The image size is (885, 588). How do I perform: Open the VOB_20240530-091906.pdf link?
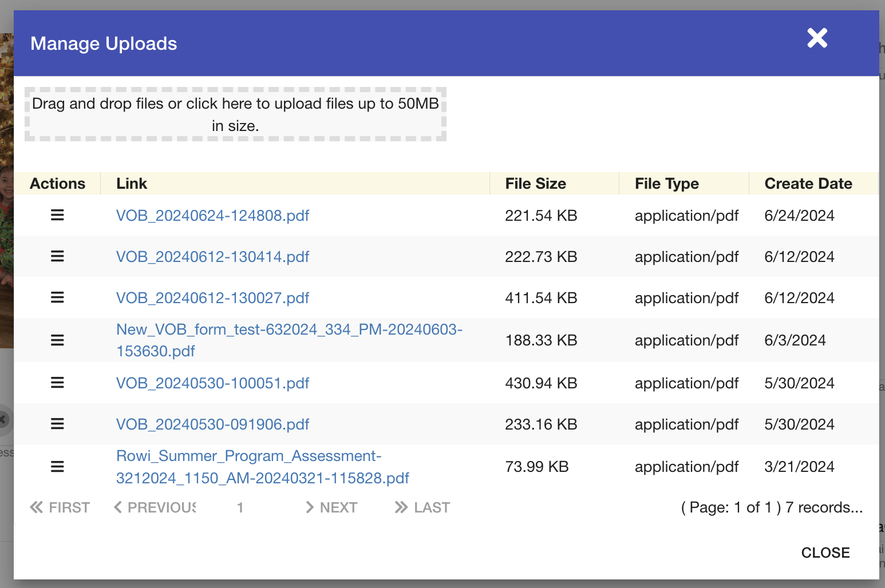tap(212, 424)
